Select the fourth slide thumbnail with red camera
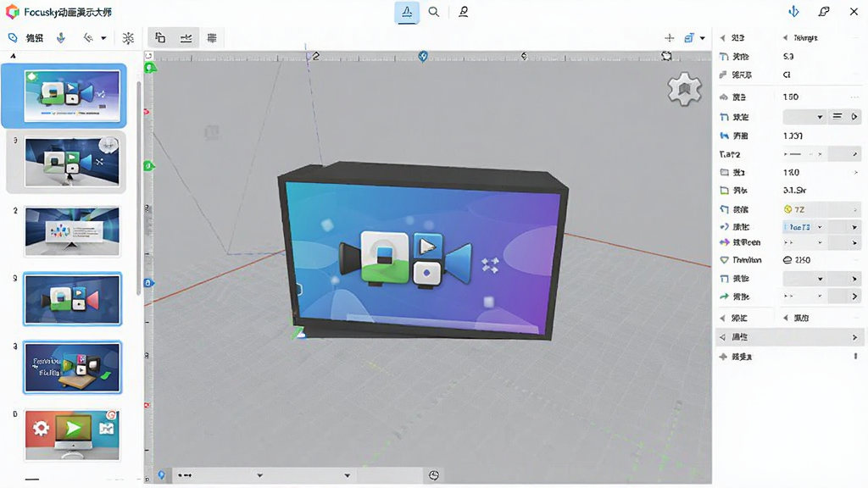 pyautogui.click(x=72, y=299)
